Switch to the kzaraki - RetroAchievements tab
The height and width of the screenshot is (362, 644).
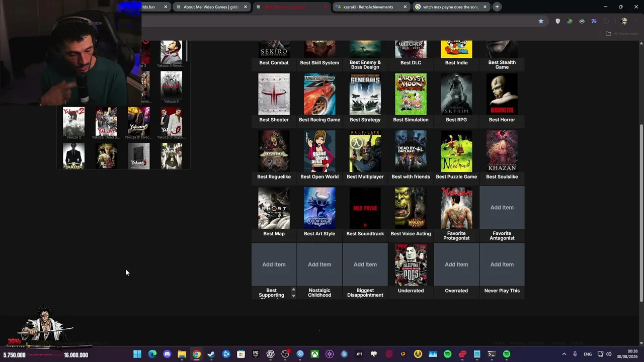[370, 7]
